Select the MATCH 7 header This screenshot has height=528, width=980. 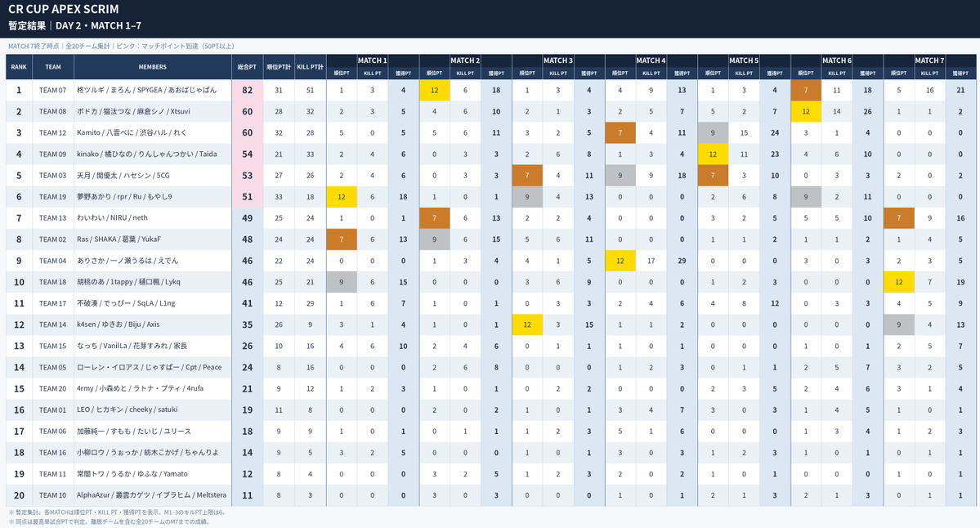pyautogui.click(x=929, y=60)
